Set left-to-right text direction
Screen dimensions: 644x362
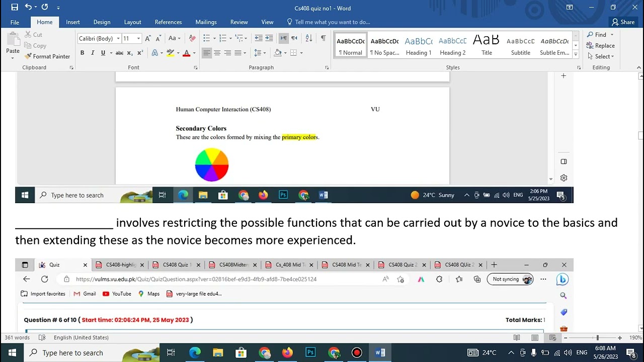[x=284, y=38]
